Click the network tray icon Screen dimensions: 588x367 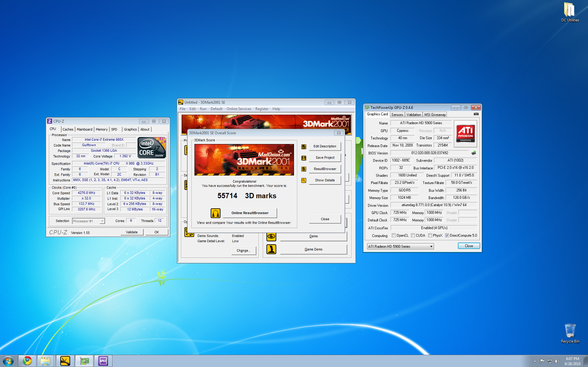point(550,361)
